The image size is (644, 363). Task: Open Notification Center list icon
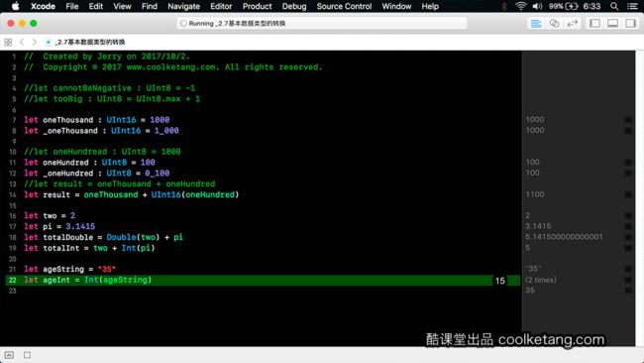tap(632, 6)
